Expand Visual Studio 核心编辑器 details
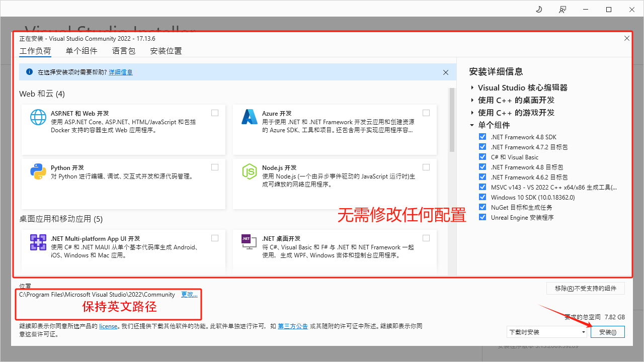This screenshot has width=644, height=362. click(472, 88)
